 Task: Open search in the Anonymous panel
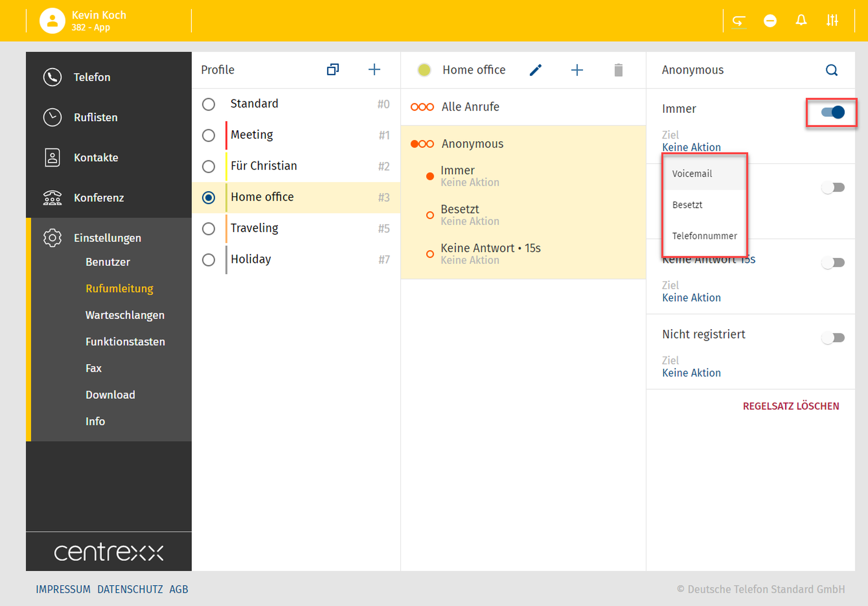pyautogui.click(x=832, y=70)
